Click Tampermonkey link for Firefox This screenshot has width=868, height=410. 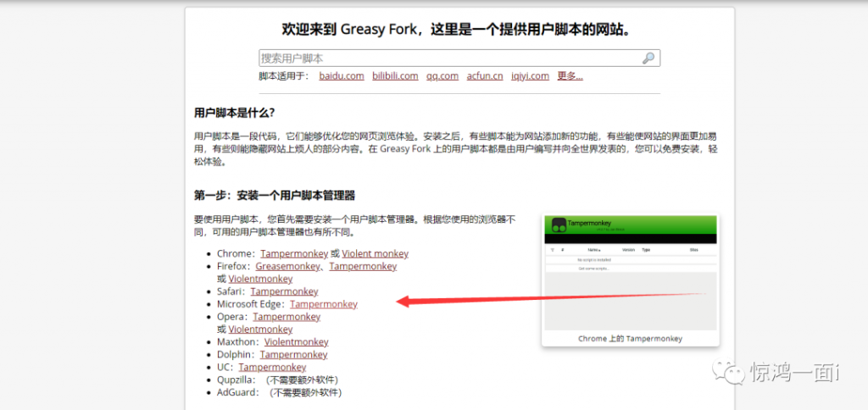[363, 266]
